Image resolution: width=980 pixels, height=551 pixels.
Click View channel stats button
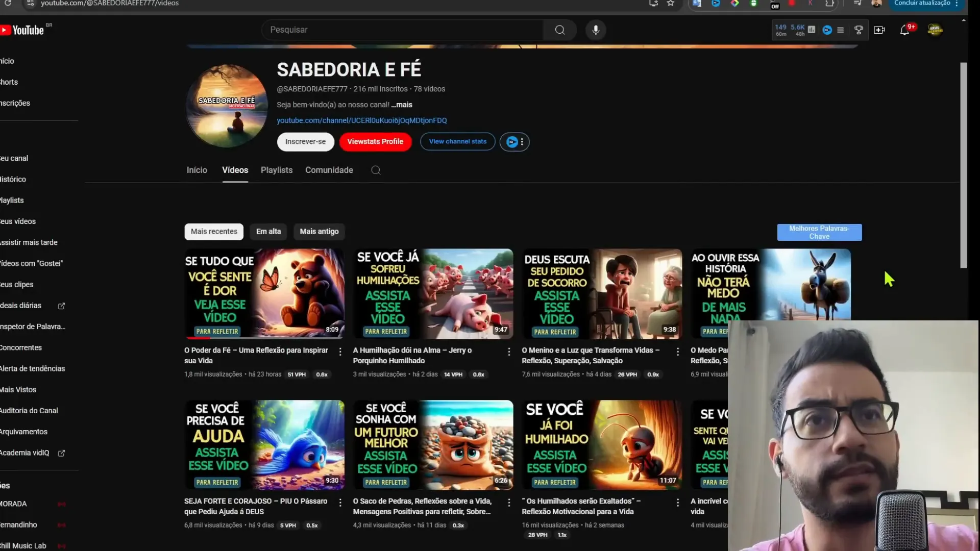coord(458,142)
